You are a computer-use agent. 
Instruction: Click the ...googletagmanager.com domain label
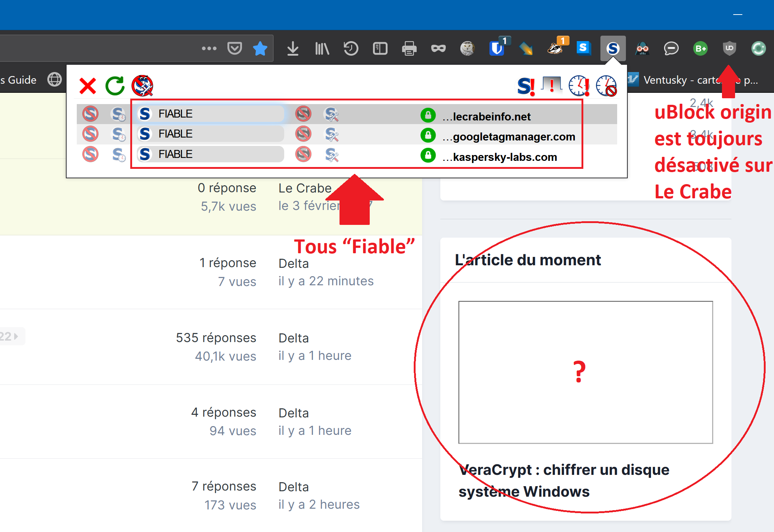(509, 137)
